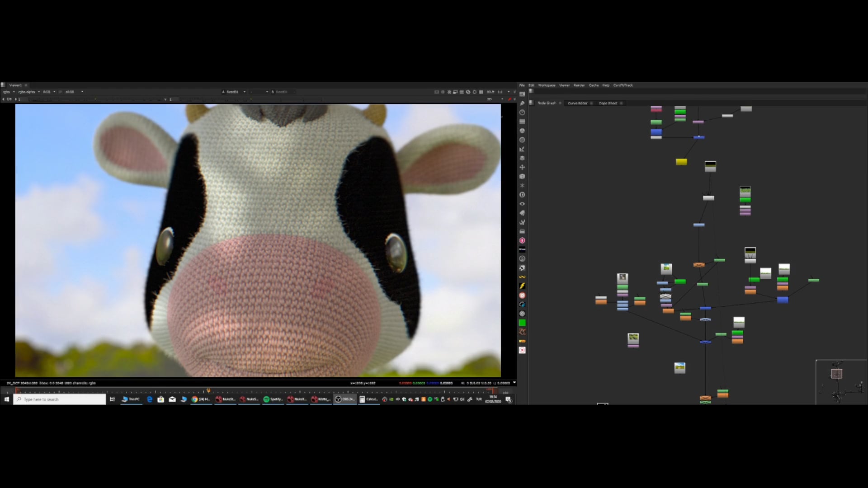Toggle viewer proxy mode icon
868x488 pixels.
pyautogui.click(x=455, y=92)
